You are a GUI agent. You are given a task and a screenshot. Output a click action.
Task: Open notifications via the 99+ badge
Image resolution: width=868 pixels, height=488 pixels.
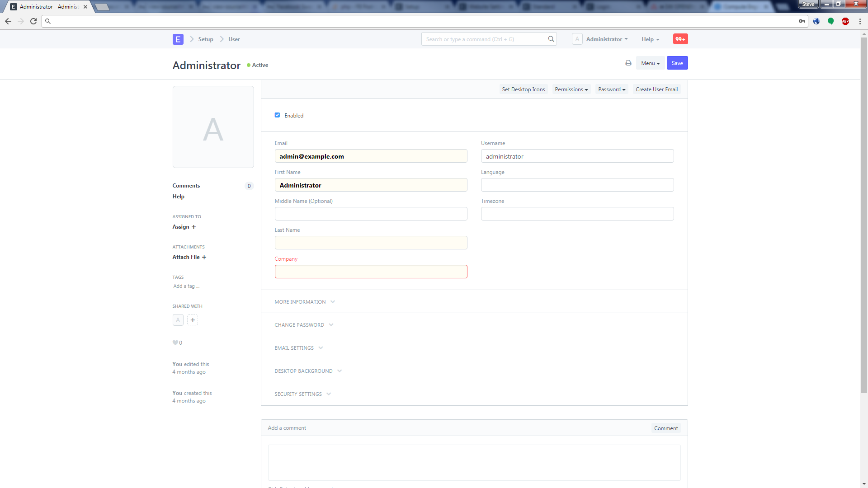680,39
